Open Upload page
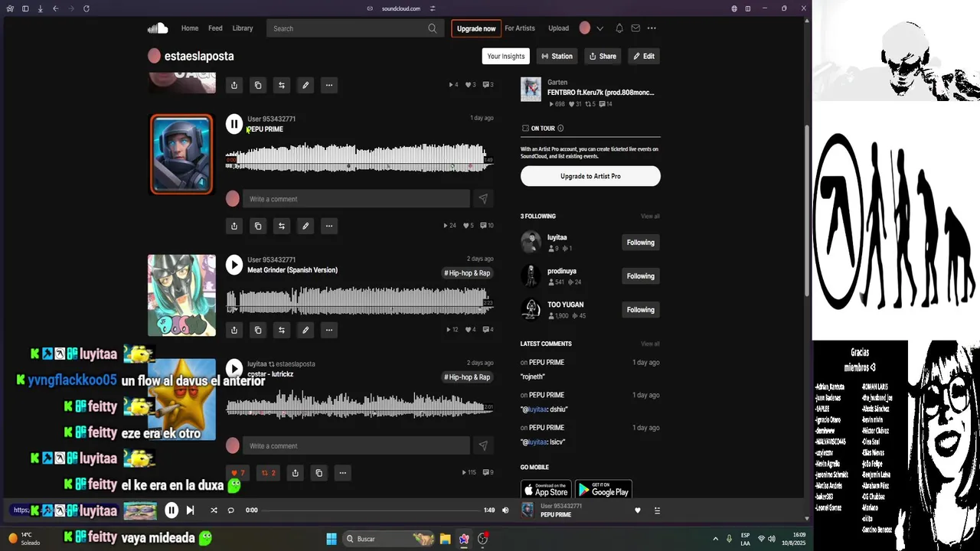The image size is (980, 551). point(558,28)
